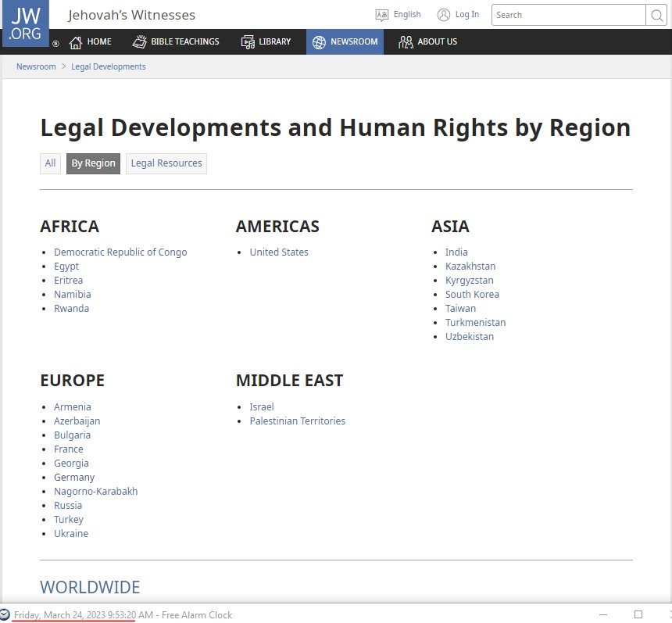This screenshot has height=623, width=672.
Task: Click the Jehovah's Witnesses site title
Action: pyautogui.click(x=131, y=15)
